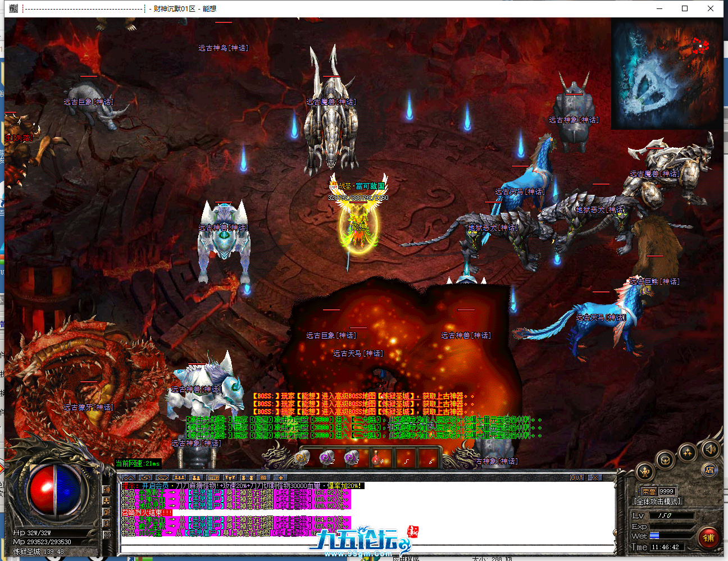Maximize the game window
Screen dimensions: 728x561
685,8
